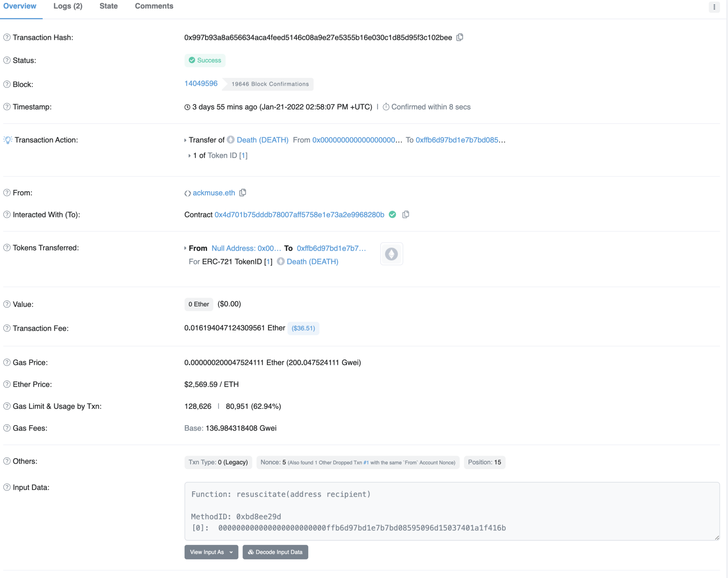
Task: Open the three-dot more options menu
Action: 714,7
